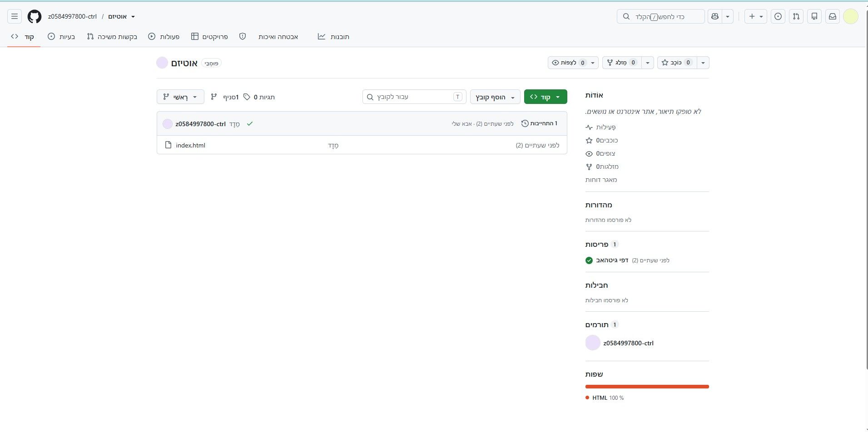This screenshot has height=432, width=868.
Task: Click the commit author avatar beside z0584997800-ctrl
Action: click(168, 124)
